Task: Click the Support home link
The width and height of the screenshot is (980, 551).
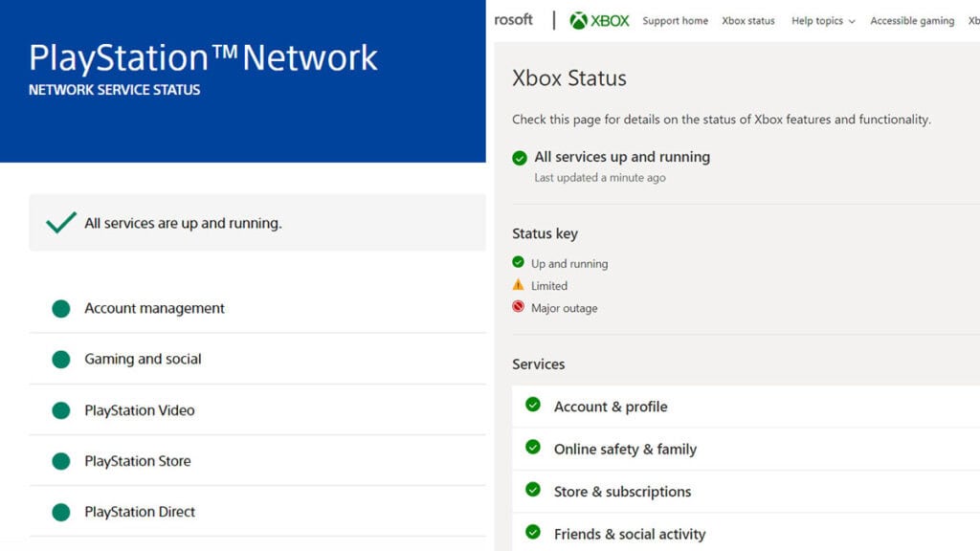Action: click(x=676, y=20)
